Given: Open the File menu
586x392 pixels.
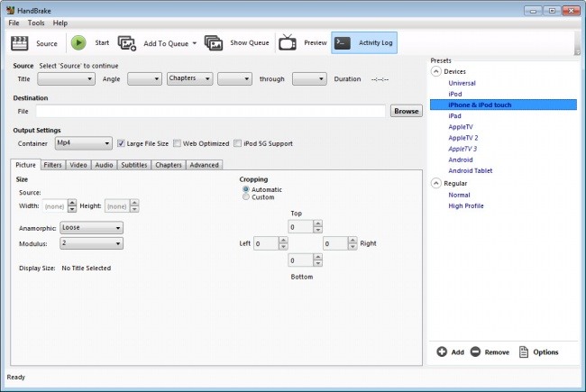Looking at the screenshot, I should click(x=14, y=23).
